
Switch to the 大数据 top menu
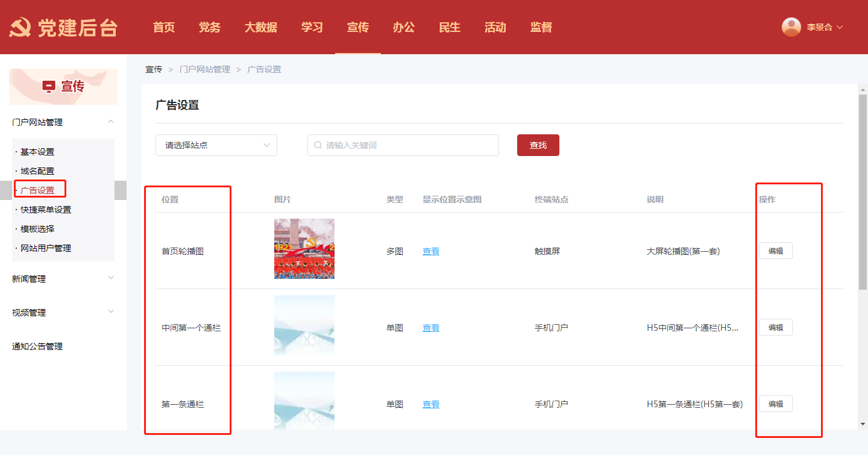click(260, 27)
